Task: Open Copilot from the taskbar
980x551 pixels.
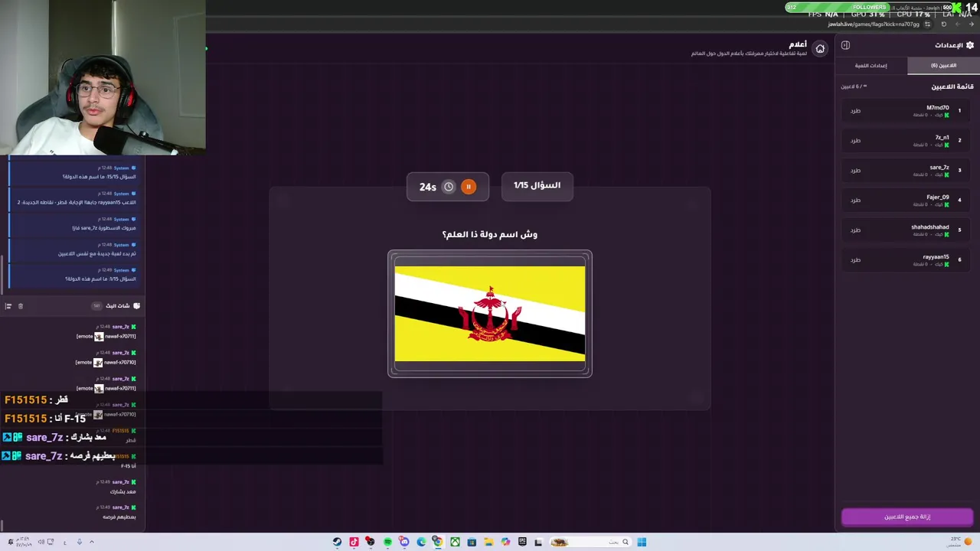Action: click(x=505, y=542)
